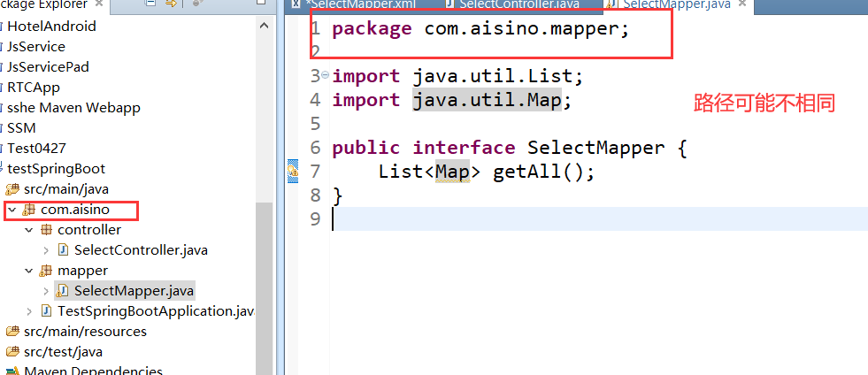
Task: Click the Package Explorer scroll up arrow
Action: (264, 26)
